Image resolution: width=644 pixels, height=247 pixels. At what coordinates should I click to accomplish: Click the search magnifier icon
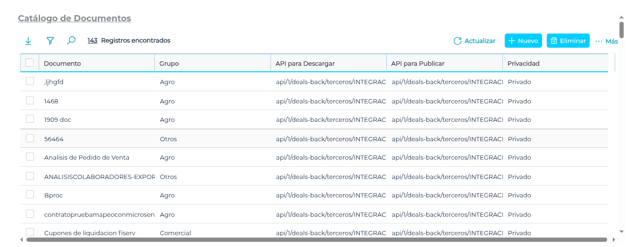[x=71, y=41]
